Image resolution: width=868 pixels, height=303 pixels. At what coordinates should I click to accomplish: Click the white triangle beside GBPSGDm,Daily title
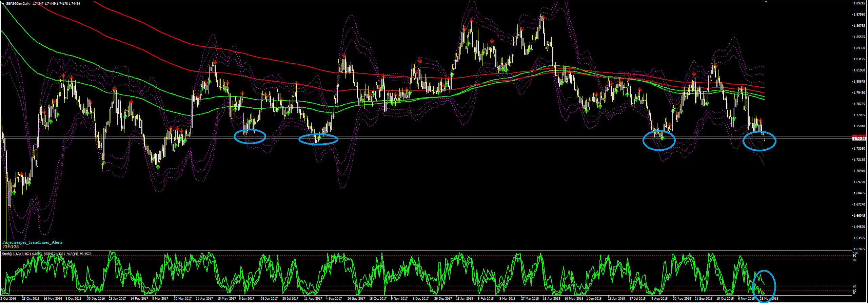[x=3, y=3]
